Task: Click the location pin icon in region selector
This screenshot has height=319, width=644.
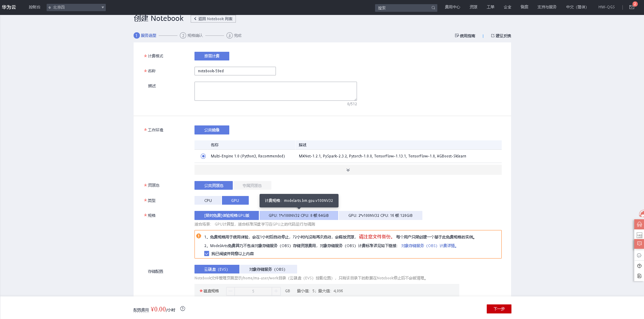Action: [50, 7]
